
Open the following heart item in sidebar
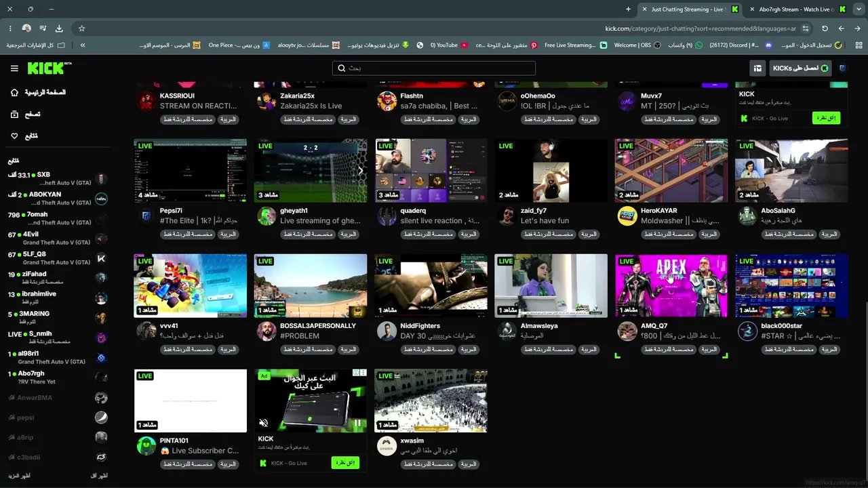[x=26, y=136]
